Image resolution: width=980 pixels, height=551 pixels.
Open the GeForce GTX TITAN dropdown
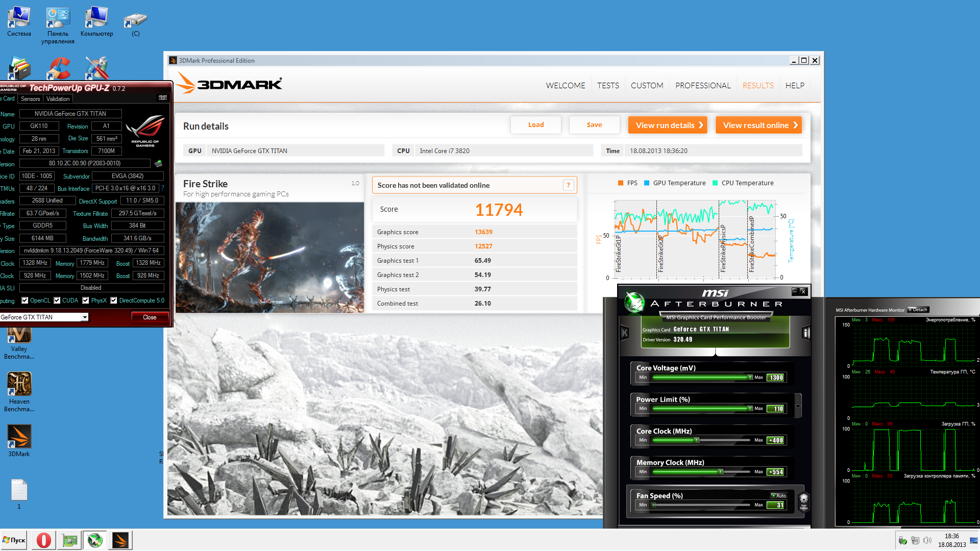pyautogui.click(x=85, y=317)
